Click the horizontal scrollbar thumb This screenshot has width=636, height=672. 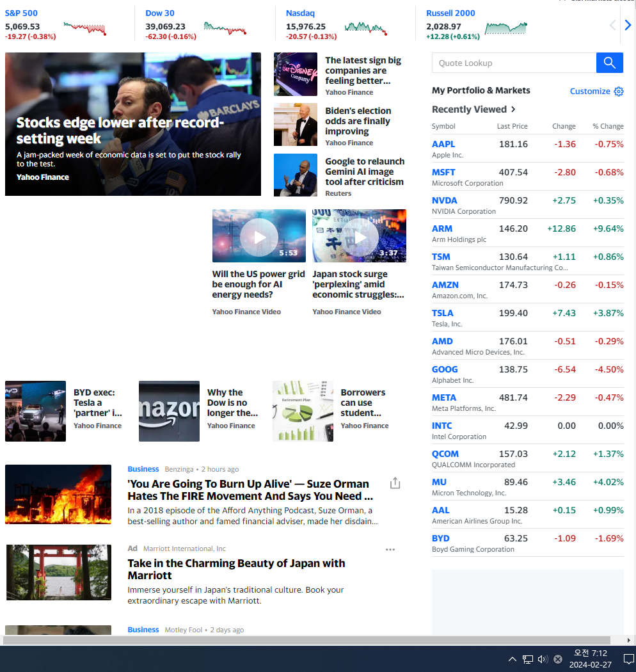tap(306, 640)
